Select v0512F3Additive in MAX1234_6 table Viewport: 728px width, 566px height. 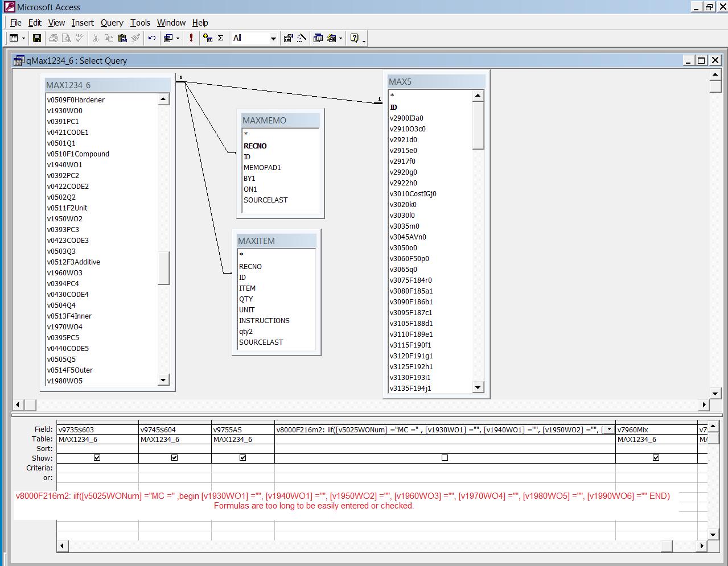coord(73,262)
